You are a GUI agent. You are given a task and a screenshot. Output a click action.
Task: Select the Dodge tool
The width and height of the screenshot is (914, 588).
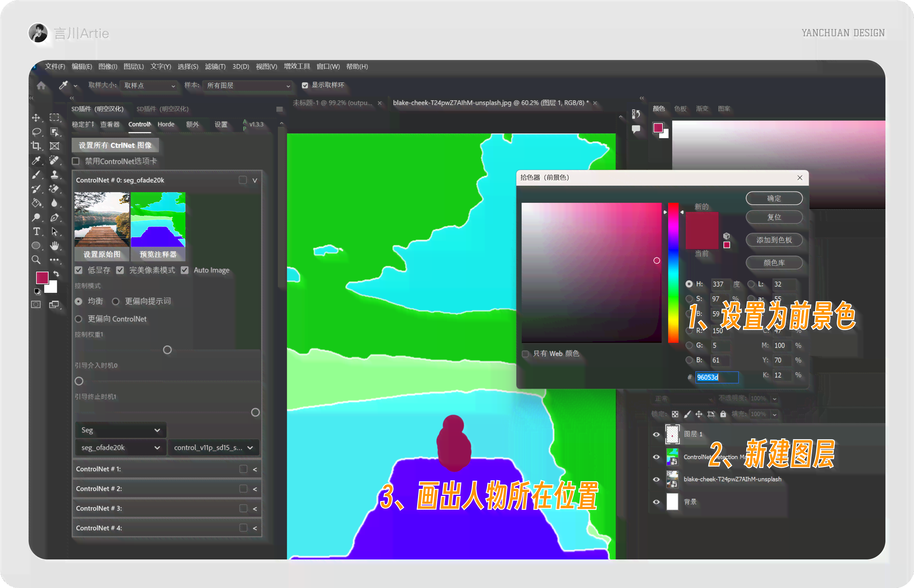[x=36, y=217]
